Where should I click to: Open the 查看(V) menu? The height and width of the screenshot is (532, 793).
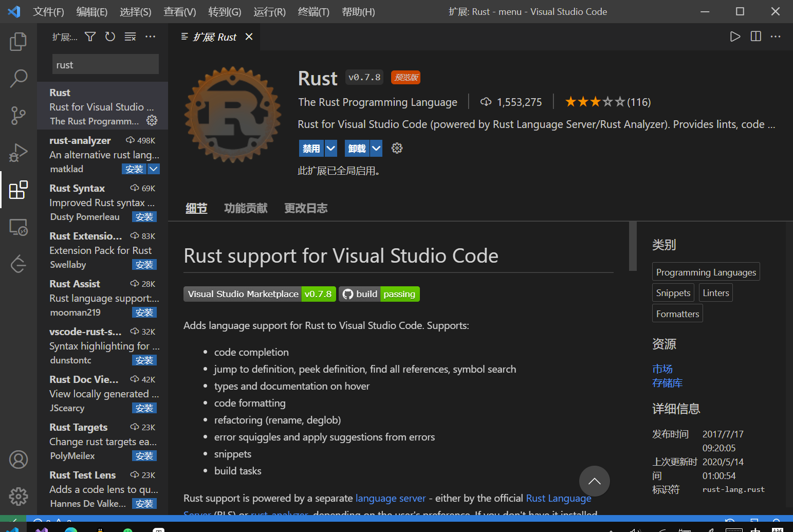click(180, 12)
